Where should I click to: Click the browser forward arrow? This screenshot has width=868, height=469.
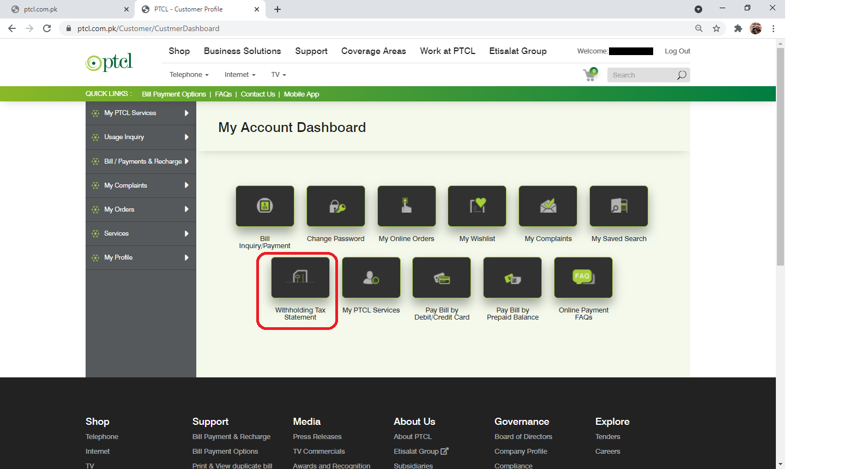29,28
